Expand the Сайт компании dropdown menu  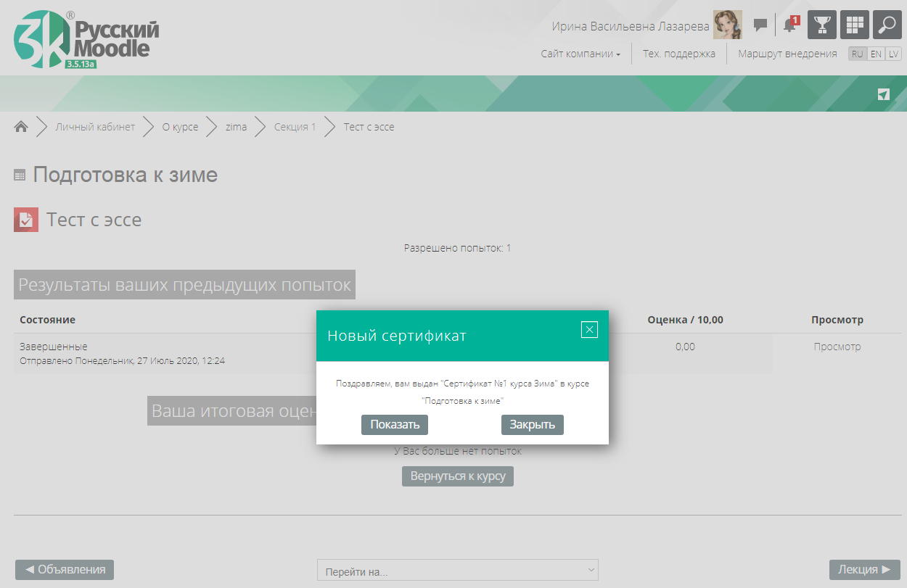(x=580, y=54)
